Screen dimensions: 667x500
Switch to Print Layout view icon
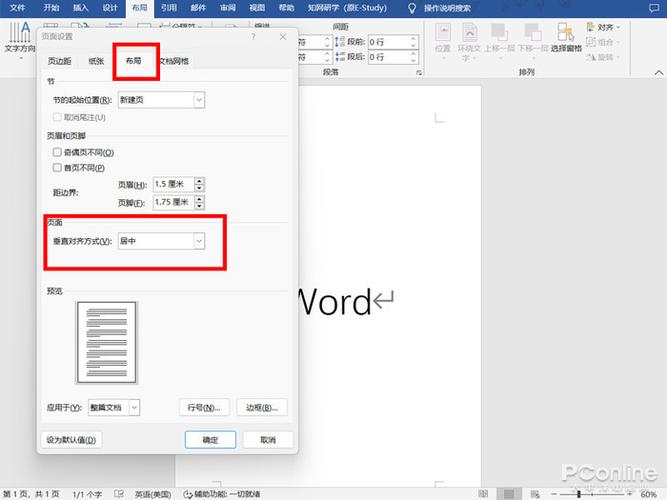point(509,494)
